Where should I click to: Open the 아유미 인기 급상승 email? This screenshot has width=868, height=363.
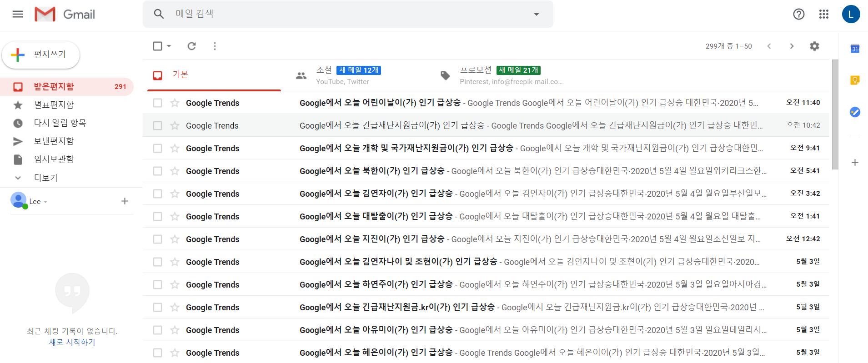point(486,330)
